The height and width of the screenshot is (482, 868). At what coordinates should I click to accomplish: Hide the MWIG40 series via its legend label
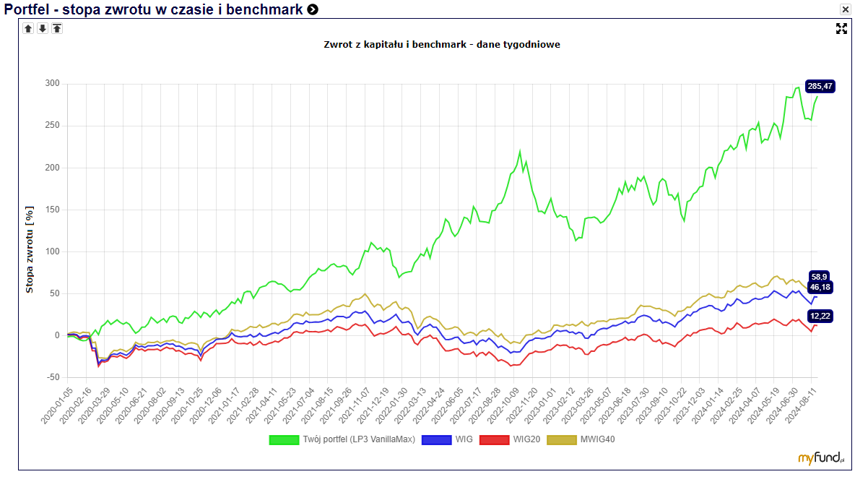click(x=599, y=439)
